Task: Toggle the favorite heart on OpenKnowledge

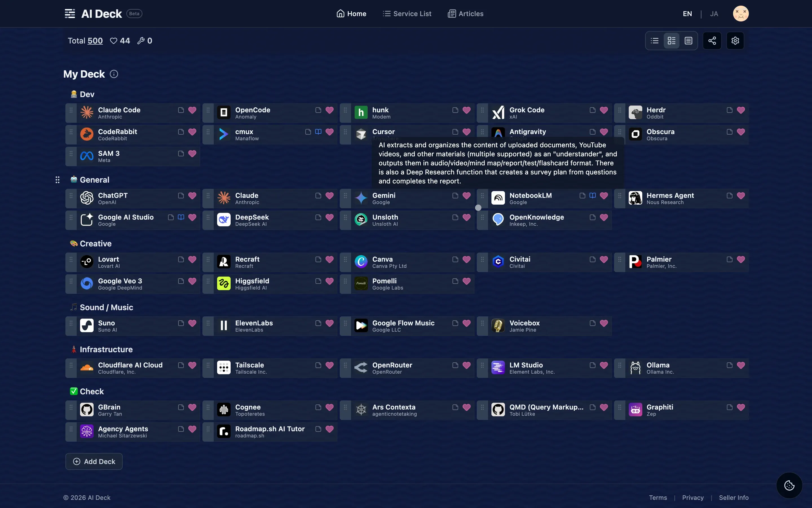Action: coord(604,218)
